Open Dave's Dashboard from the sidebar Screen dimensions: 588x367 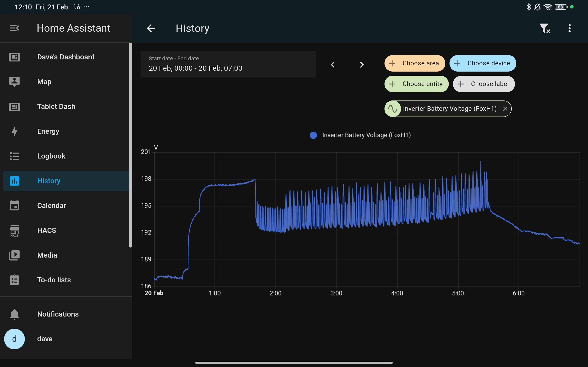coord(66,57)
